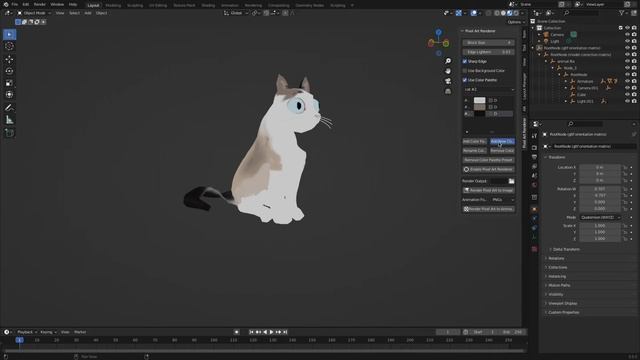Open the Modifiers properties tab icon
Viewport: 640px width, 360px height.
[x=534, y=219]
